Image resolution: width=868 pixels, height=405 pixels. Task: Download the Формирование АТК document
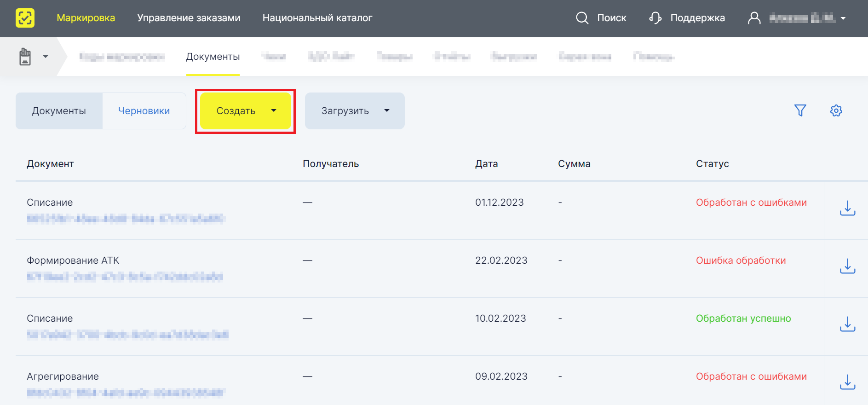pos(847,266)
